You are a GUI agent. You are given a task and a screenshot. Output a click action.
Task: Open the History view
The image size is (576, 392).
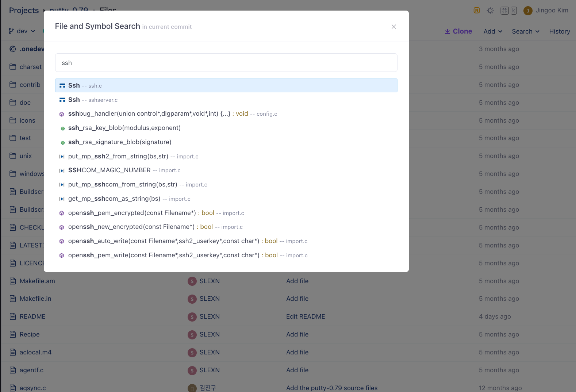pos(559,31)
